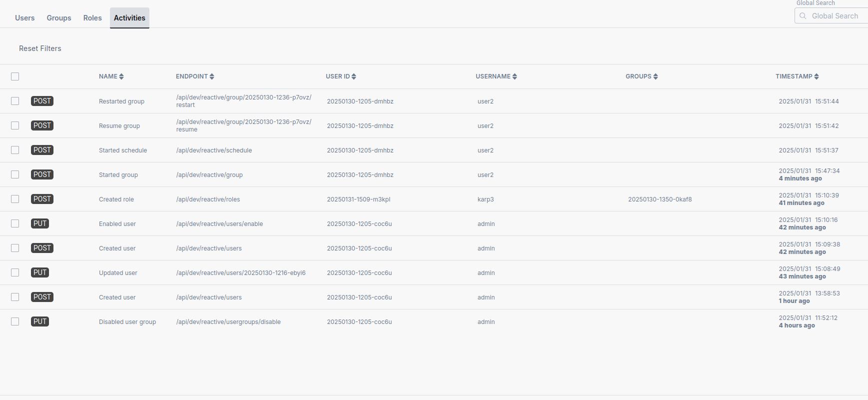Click the USER ID sort arrows
Screen dimensions: 868x400
point(354,76)
